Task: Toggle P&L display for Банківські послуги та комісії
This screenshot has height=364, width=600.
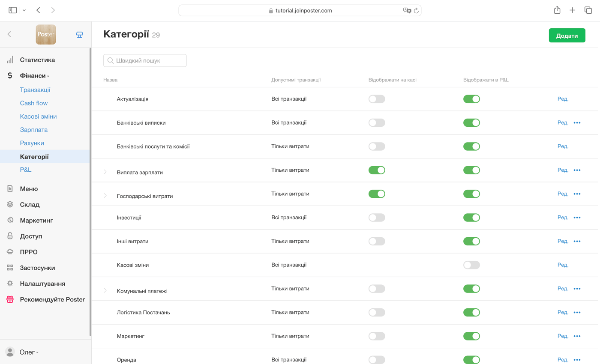Action: tap(471, 146)
